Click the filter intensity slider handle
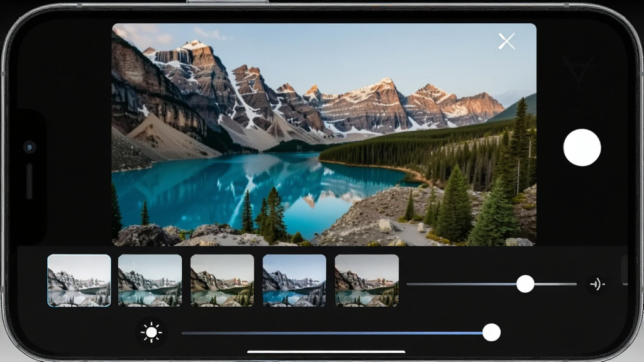Image resolution: width=644 pixels, height=362 pixels. click(x=525, y=284)
